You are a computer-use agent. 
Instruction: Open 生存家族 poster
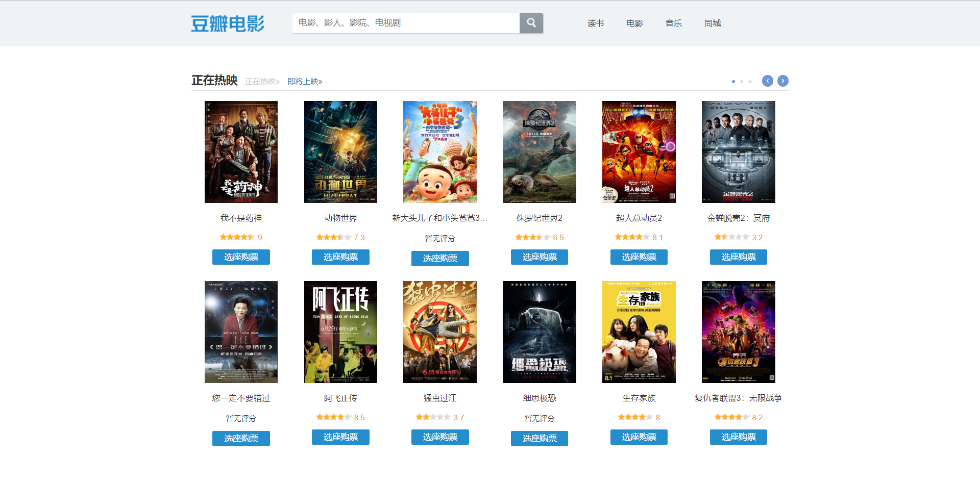tap(639, 332)
